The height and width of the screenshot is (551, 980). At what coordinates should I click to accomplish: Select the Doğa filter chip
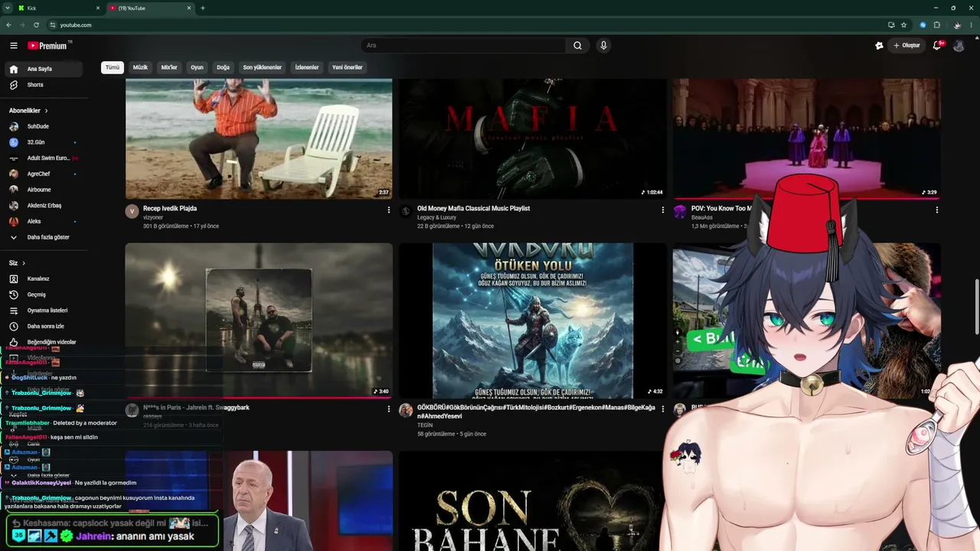[x=223, y=67]
